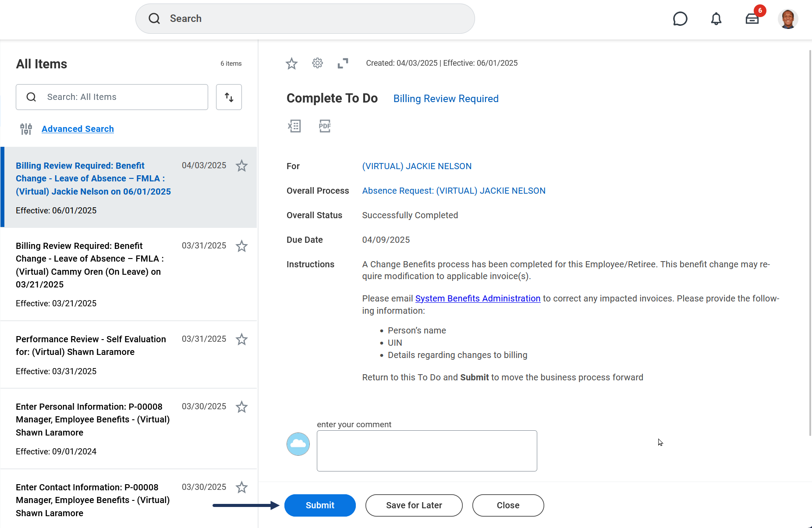The width and height of the screenshot is (812, 528).
Task: Open the sort options for All Items
Action: (x=229, y=97)
